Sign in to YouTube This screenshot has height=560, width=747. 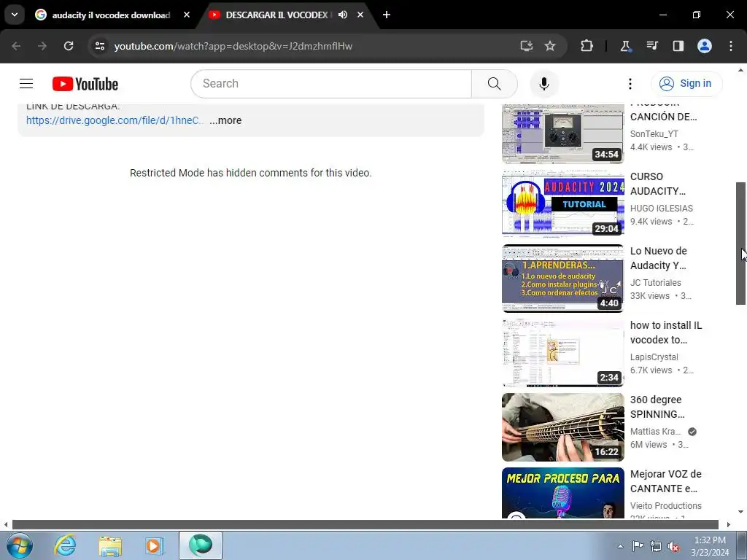pyautogui.click(x=686, y=84)
